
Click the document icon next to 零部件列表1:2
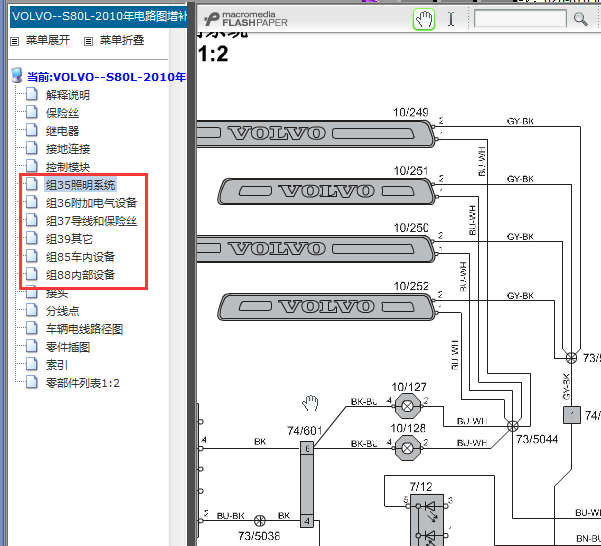32,382
